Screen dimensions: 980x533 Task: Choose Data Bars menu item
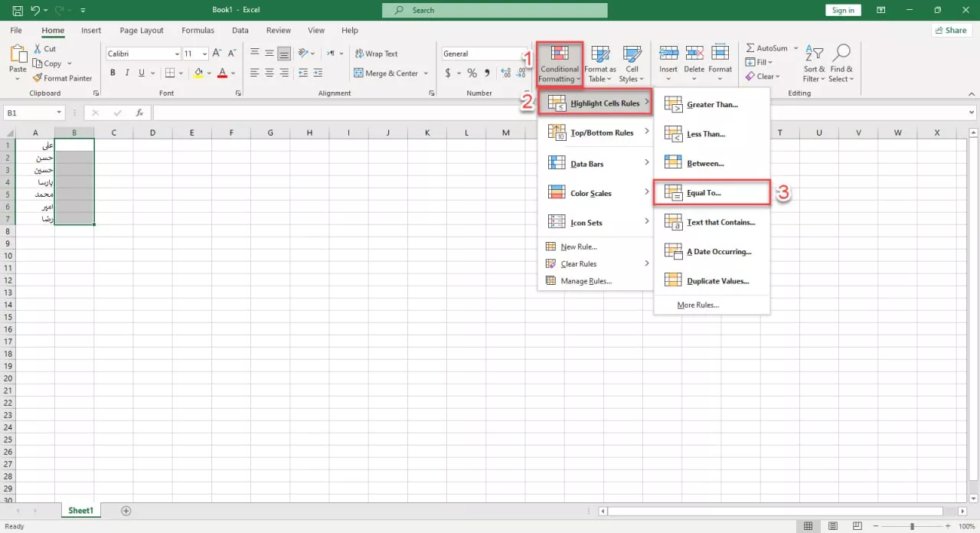[x=596, y=163]
